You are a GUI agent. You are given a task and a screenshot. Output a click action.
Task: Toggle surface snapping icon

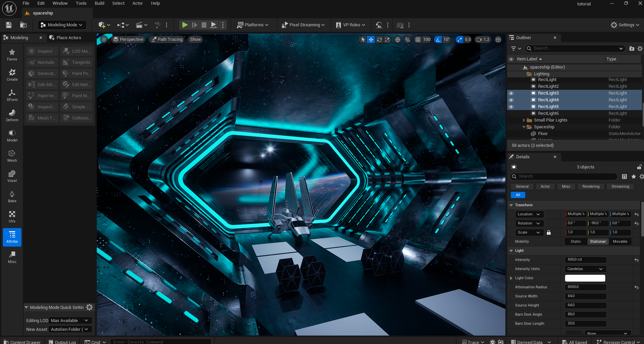pos(408,39)
